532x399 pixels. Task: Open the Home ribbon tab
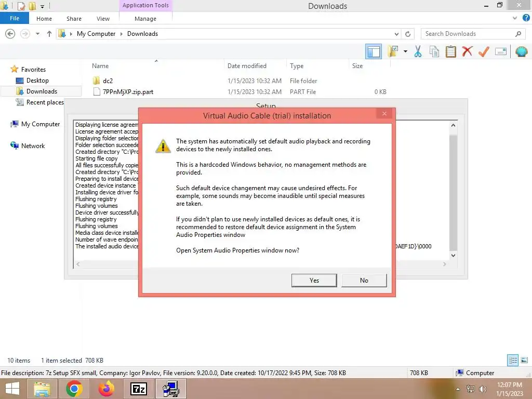tap(44, 19)
